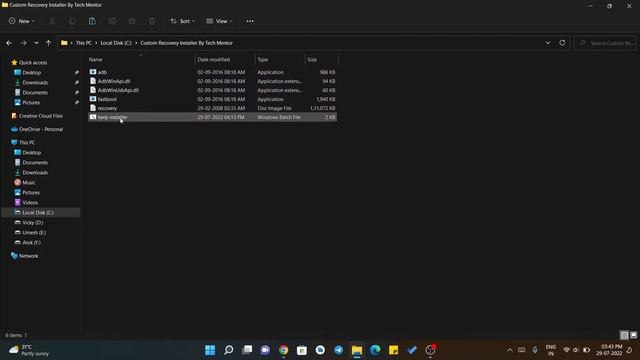Click the Rename toolbar icon
Viewport: 640px width, 360px height.
coord(112,21)
